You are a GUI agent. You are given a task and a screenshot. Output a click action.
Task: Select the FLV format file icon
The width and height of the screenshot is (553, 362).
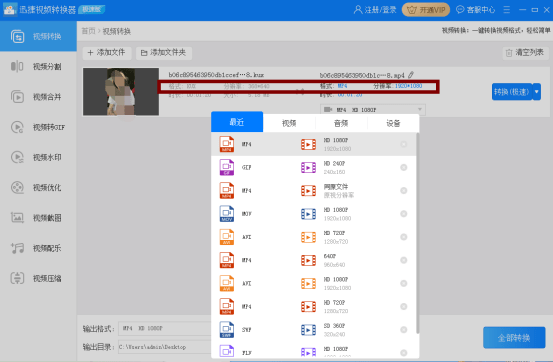[x=227, y=351]
